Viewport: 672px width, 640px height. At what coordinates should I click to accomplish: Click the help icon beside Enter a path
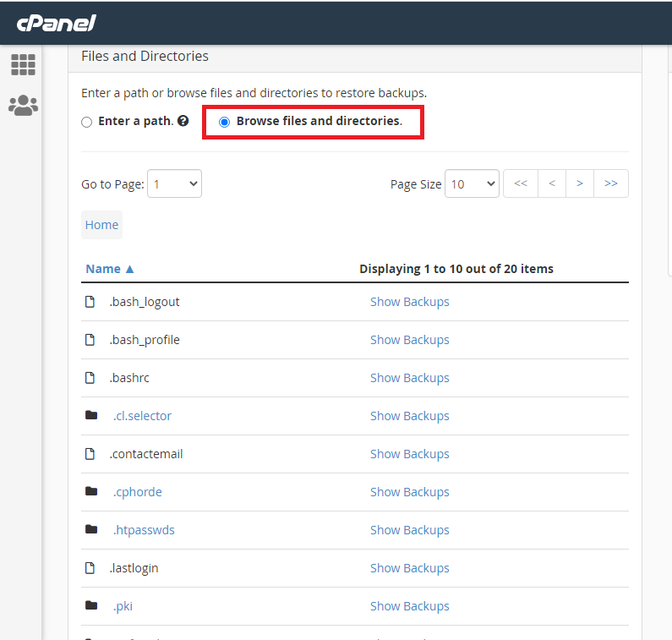(x=183, y=121)
